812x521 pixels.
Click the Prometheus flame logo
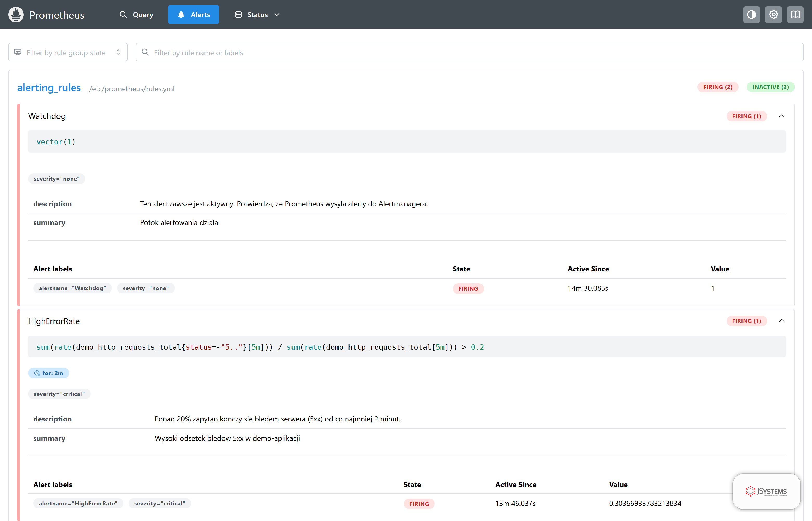(x=16, y=15)
